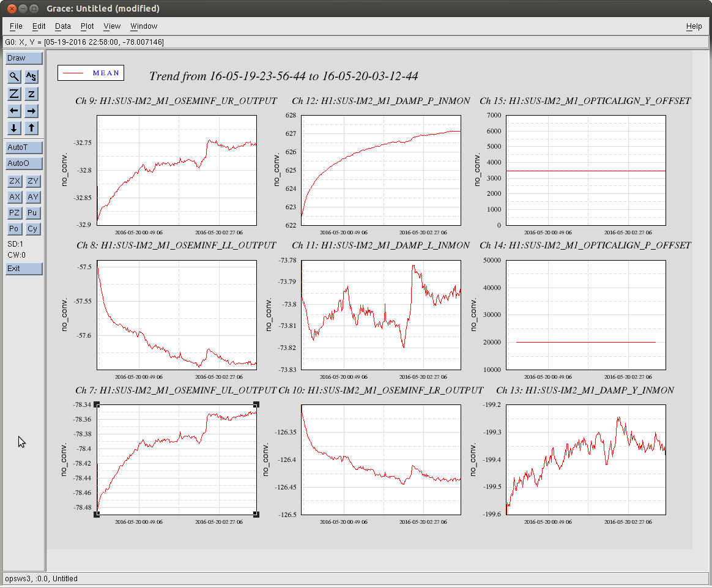Click the AY autoscale button
The image size is (712, 588).
[32, 196]
